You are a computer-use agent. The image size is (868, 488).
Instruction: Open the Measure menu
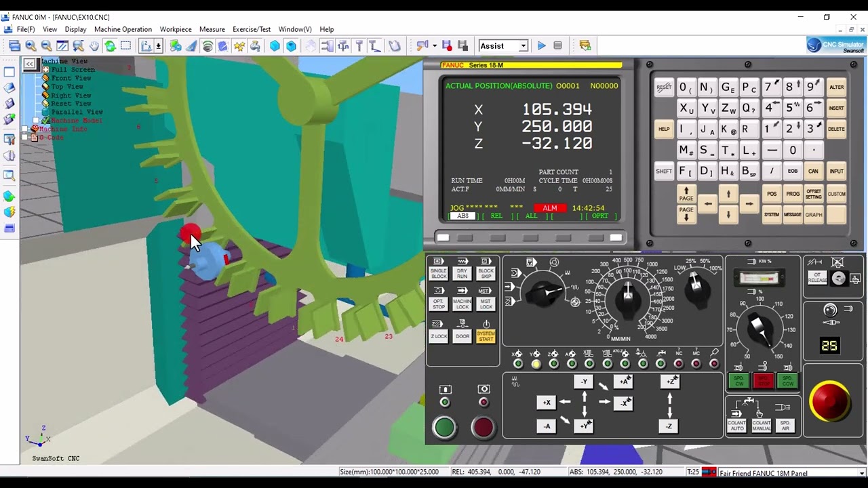tap(212, 29)
